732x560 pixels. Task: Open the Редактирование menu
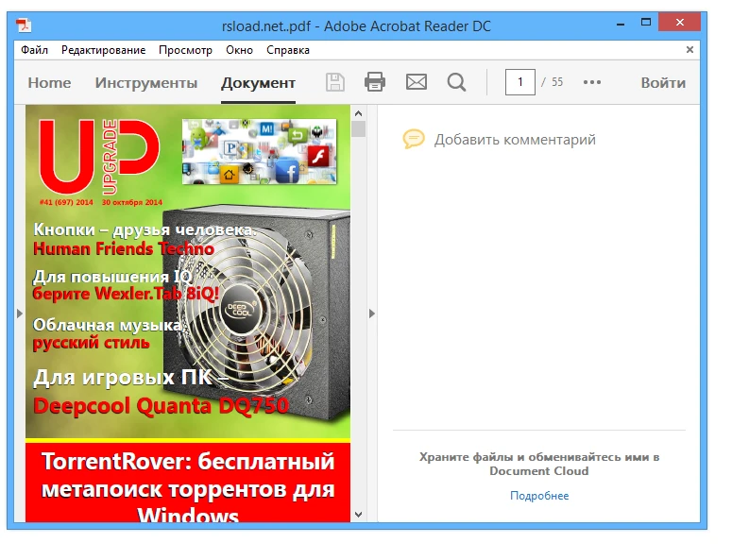pos(103,49)
